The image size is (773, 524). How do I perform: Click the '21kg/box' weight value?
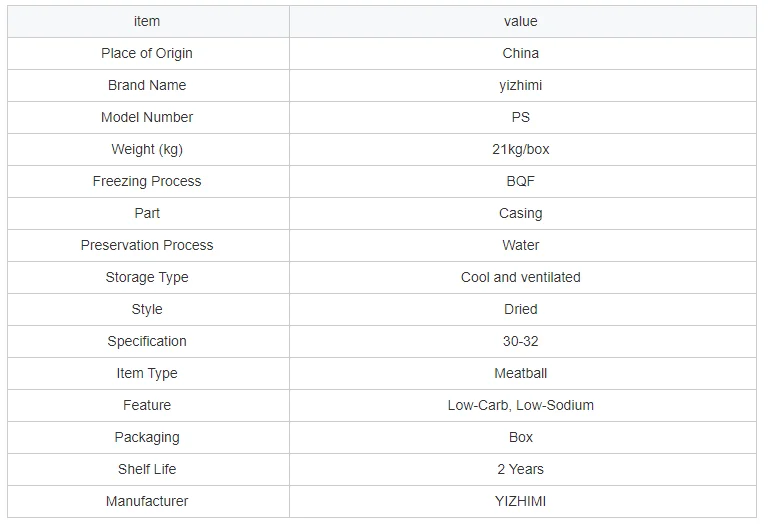520,149
